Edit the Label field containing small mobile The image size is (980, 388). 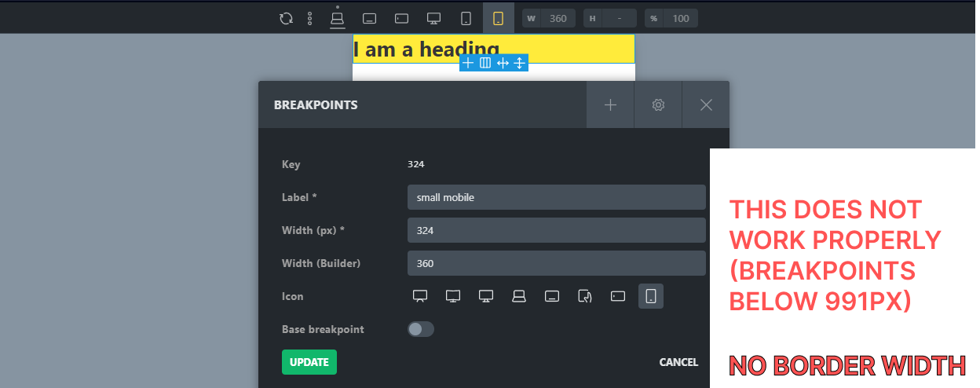pos(556,197)
